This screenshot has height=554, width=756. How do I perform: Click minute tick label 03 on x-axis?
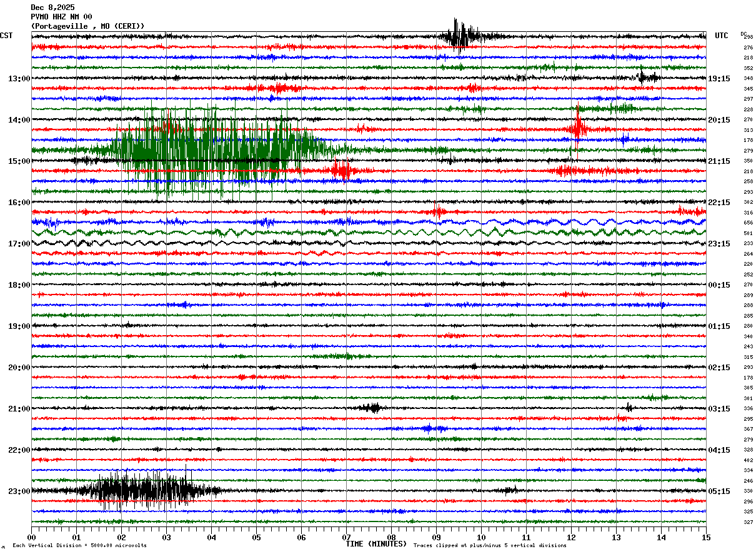point(167,537)
